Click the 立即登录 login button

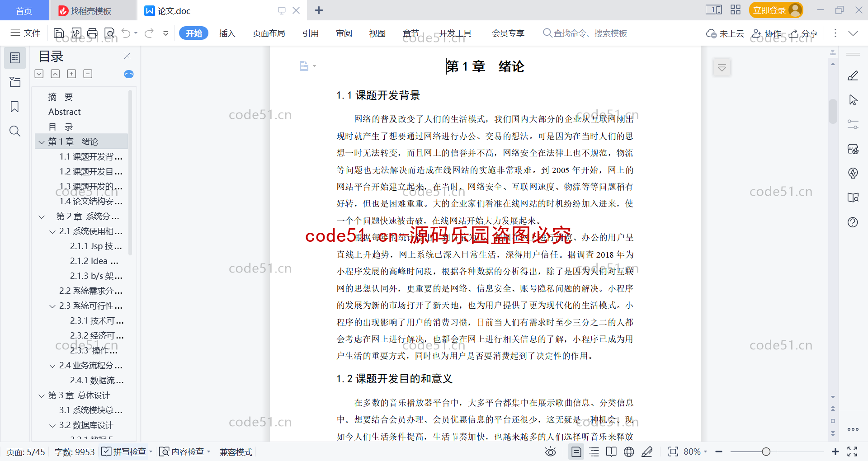776,10
